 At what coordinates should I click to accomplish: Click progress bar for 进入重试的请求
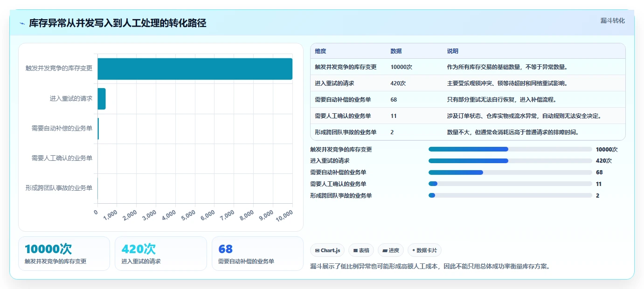pos(510,161)
